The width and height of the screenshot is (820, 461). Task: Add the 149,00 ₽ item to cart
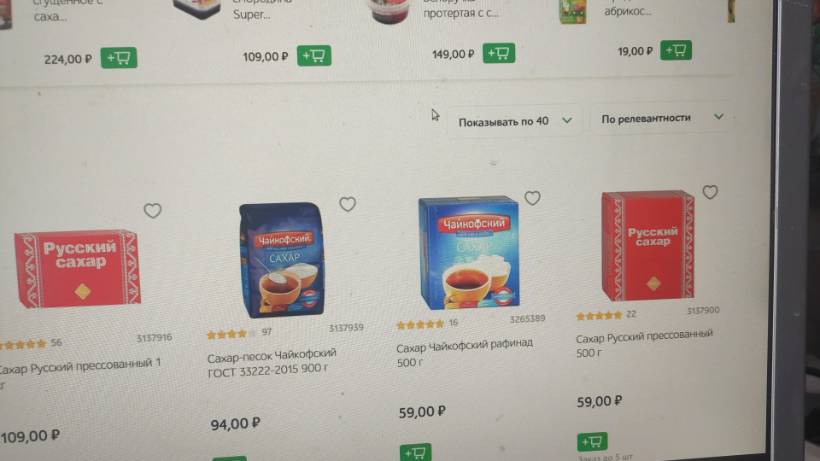coord(498,53)
